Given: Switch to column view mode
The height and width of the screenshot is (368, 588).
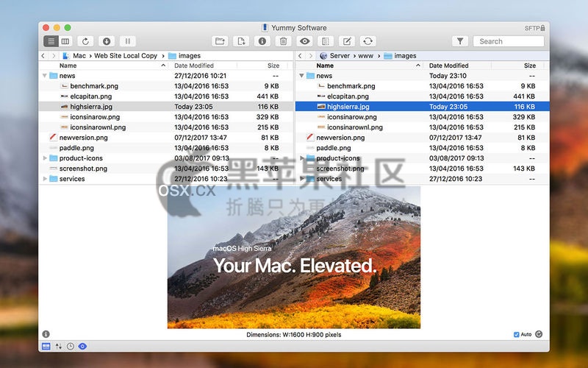Looking at the screenshot, I should tap(65, 41).
